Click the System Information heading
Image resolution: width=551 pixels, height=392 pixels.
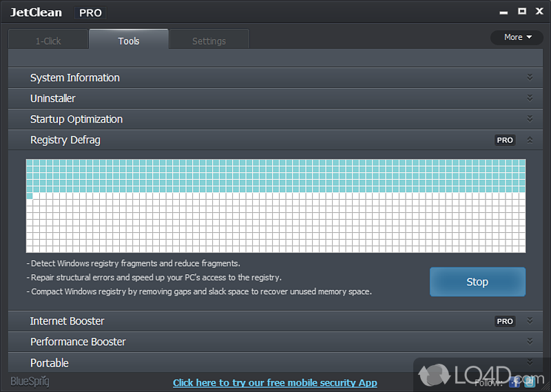75,78
